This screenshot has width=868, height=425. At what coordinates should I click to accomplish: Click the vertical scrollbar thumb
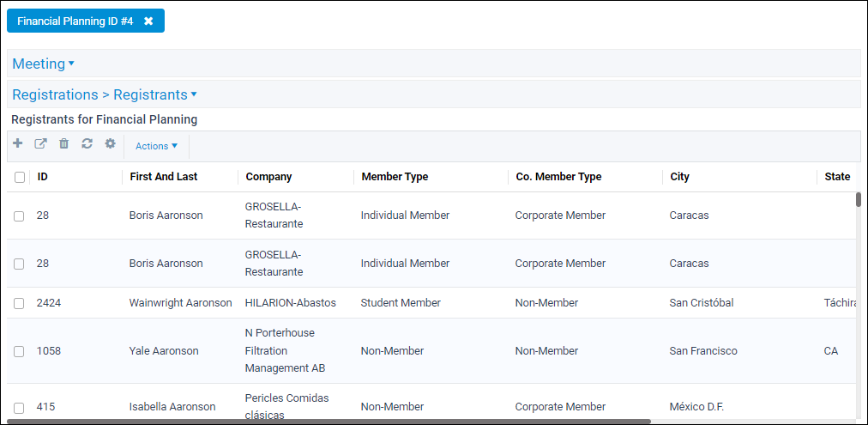[858, 199]
